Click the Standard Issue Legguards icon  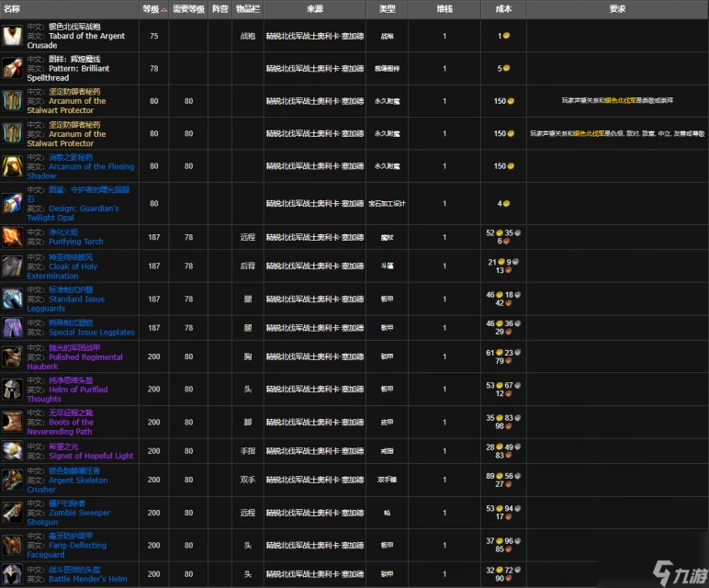click(x=13, y=299)
